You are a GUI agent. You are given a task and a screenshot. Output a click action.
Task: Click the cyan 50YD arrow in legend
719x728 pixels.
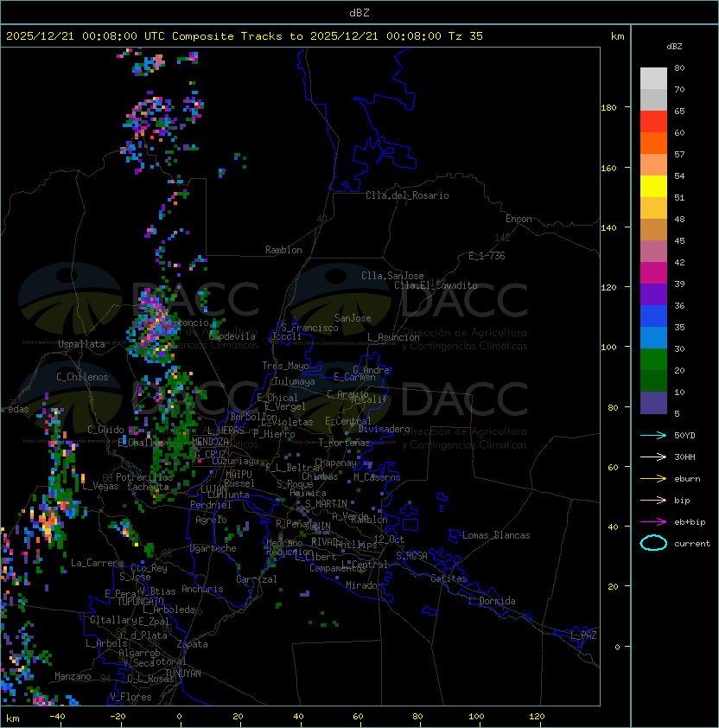(653, 436)
